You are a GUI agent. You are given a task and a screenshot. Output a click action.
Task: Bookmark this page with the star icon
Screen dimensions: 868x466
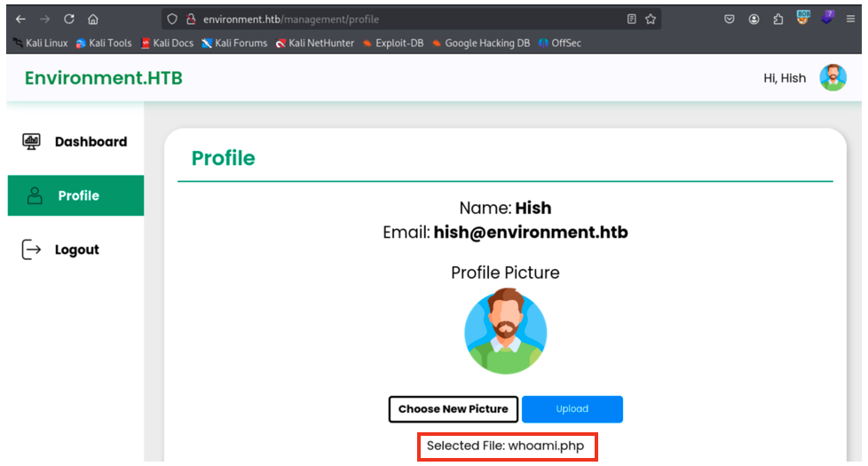click(651, 20)
